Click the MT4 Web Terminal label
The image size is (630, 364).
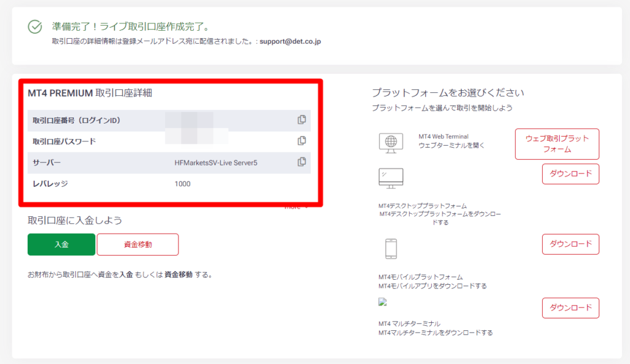coord(444,136)
